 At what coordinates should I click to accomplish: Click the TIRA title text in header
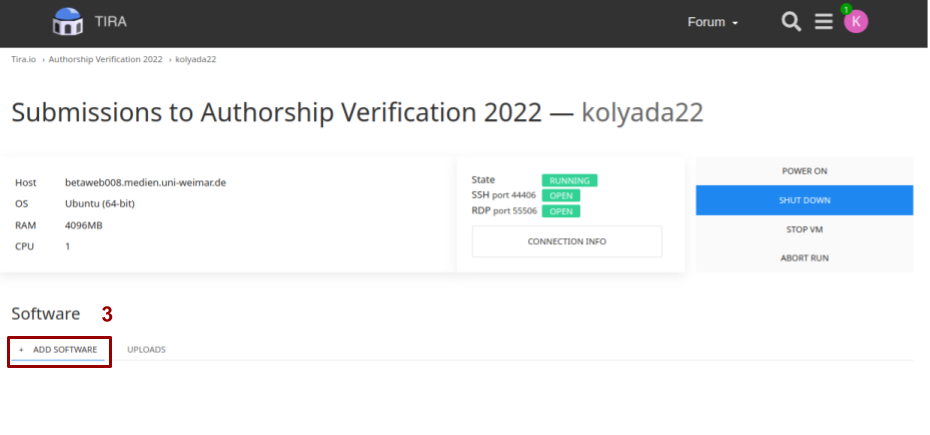point(111,22)
